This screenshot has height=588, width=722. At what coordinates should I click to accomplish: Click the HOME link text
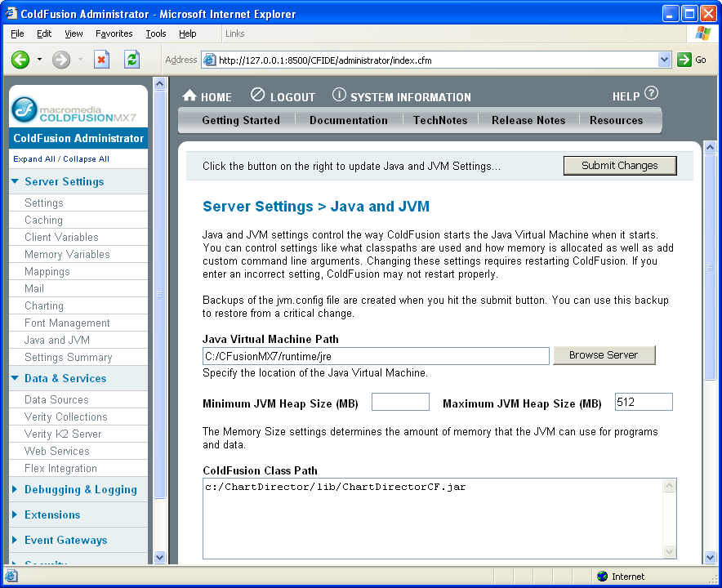pyautogui.click(x=216, y=97)
